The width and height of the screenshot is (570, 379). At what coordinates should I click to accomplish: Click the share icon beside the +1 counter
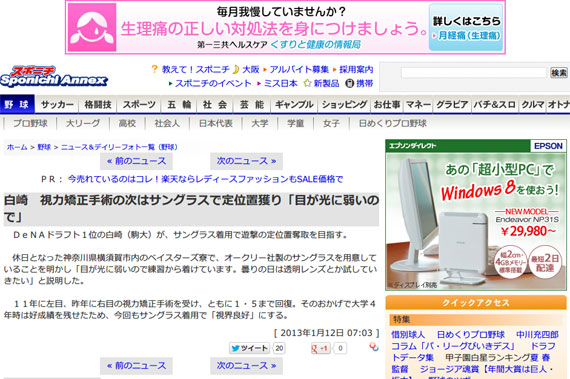[x=374, y=347]
